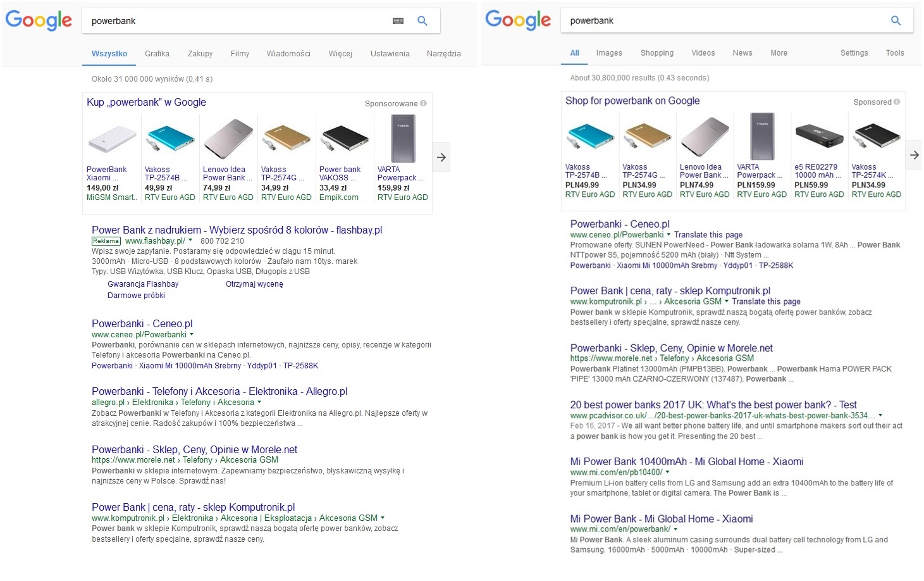This screenshot has width=924, height=581.
Task: Show next products with right carousel arrow
Action: click(x=914, y=154)
